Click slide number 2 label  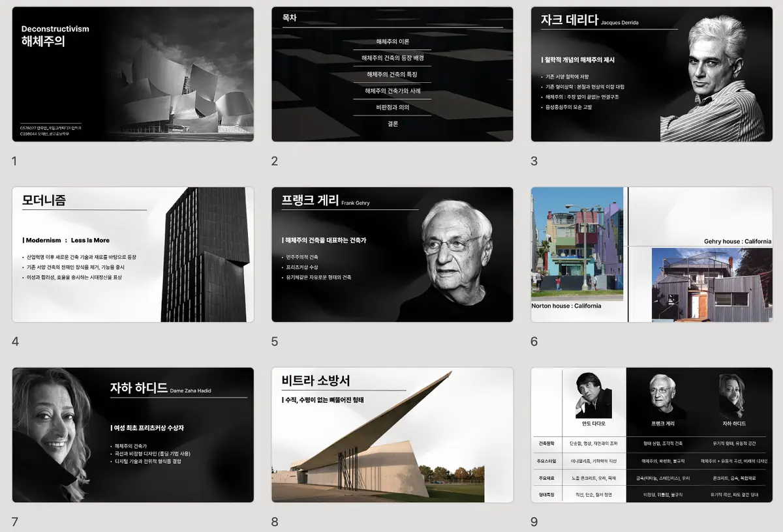click(275, 161)
